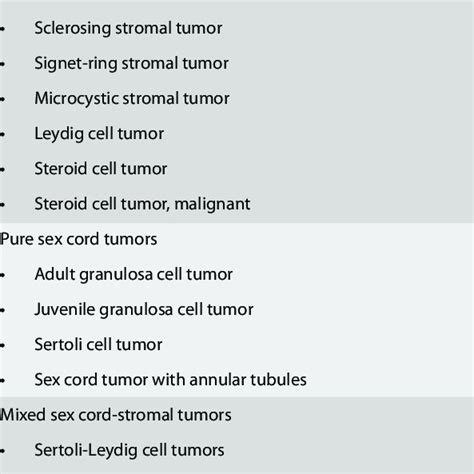Click the bullet before Sertoli cell tumor
Viewport: 474px width, 474px height.
click(2, 346)
